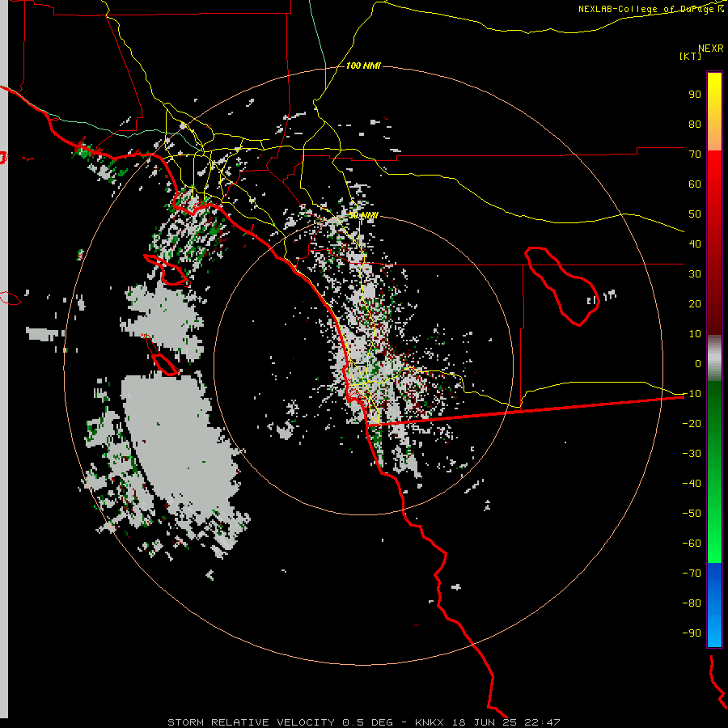The width and height of the screenshot is (728, 728).
Task: Click the -20 scale value
Action: [x=692, y=424]
